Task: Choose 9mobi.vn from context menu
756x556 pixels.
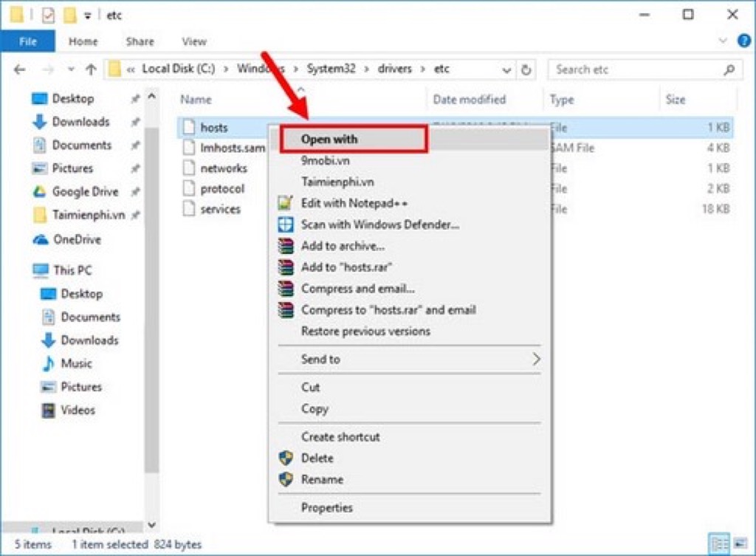Action: pos(325,160)
